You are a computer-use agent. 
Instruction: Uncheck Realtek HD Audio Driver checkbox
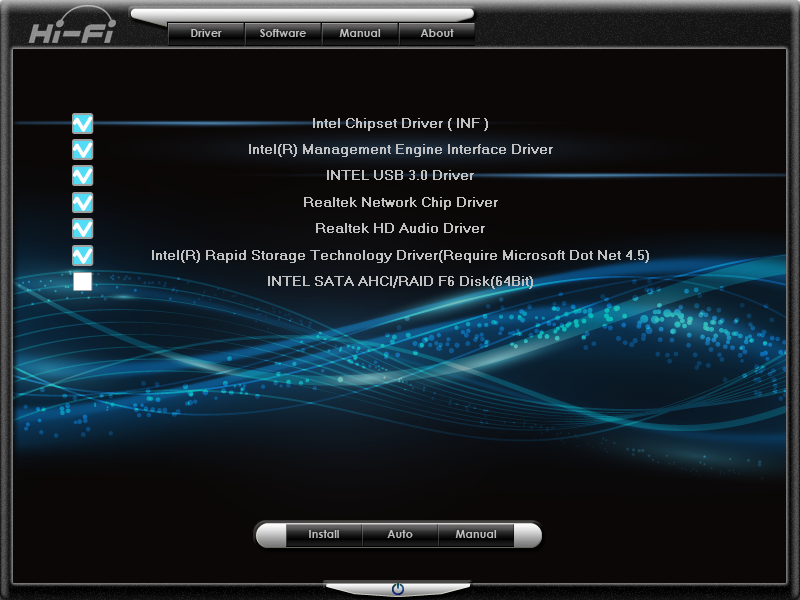tap(83, 229)
